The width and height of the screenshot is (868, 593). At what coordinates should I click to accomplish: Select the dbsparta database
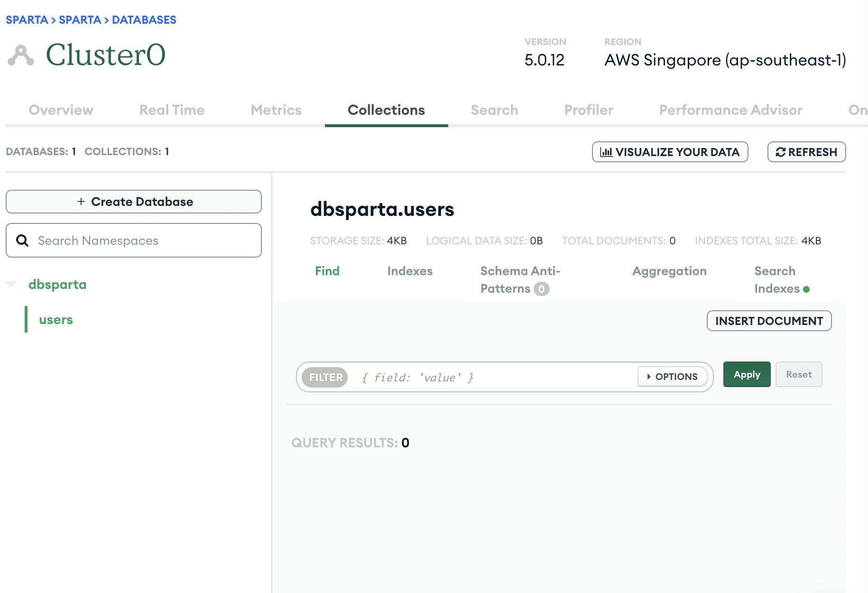57,285
